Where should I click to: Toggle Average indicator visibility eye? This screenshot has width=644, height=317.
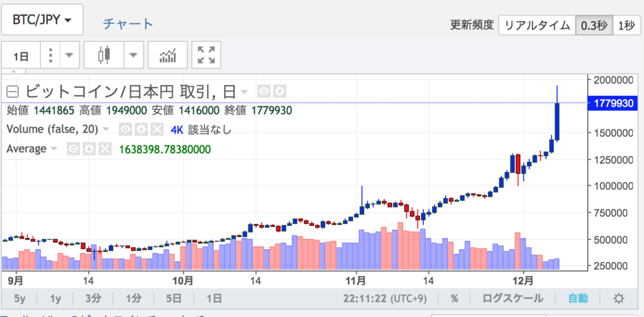(x=74, y=148)
